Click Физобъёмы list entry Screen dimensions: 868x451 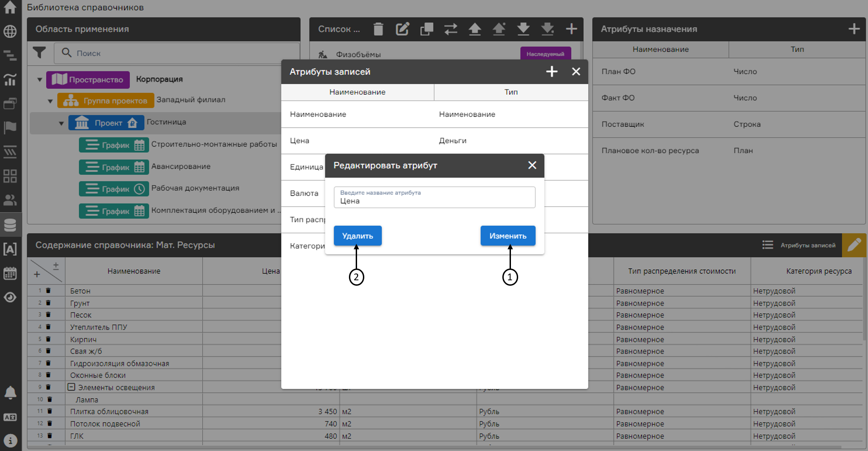358,54
